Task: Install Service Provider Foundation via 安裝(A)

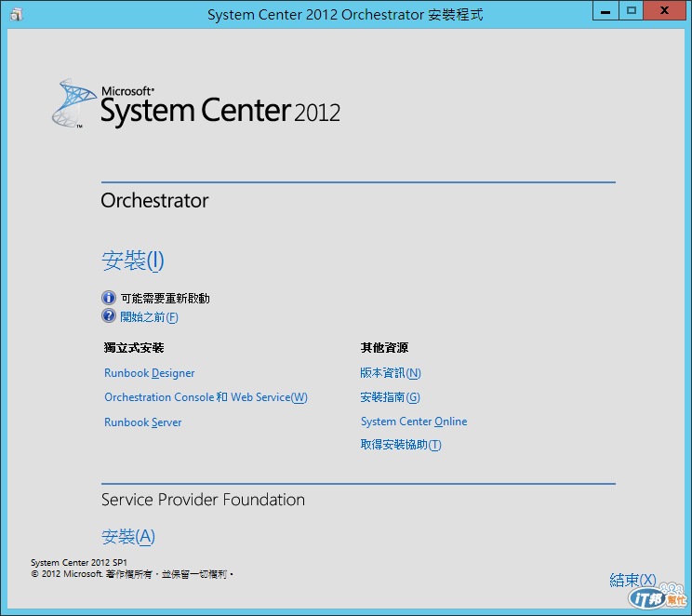Action: coord(128,537)
